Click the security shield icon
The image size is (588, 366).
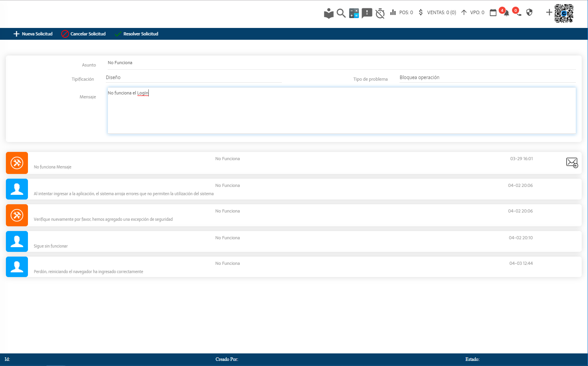pyautogui.click(x=529, y=13)
